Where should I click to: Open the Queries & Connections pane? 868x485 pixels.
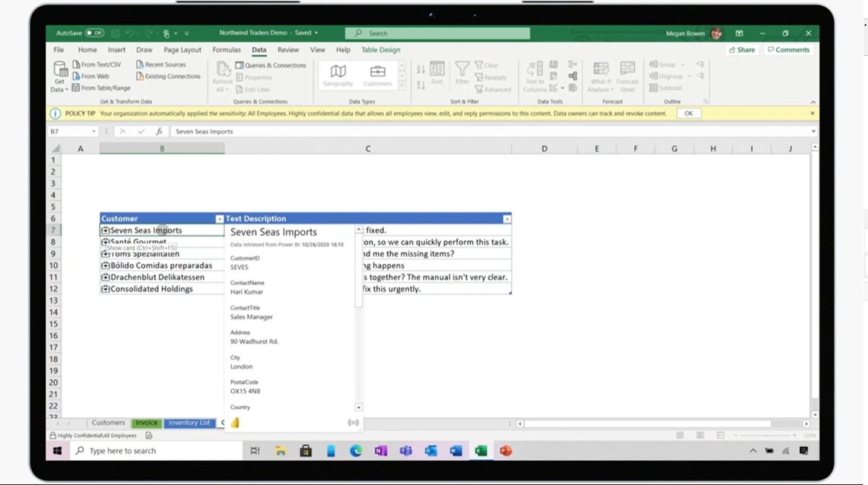point(270,65)
